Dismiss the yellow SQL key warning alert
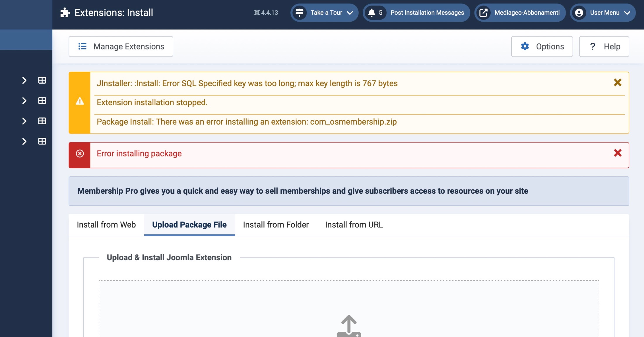Viewport: 644px width, 337px height. [618, 82]
